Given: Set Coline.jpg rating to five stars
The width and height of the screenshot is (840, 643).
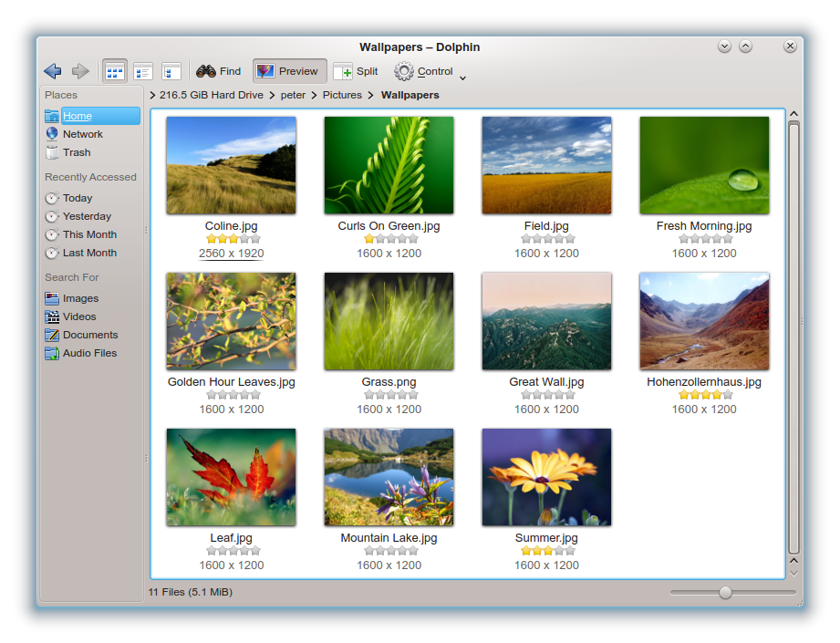Looking at the screenshot, I should coord(255,239).
